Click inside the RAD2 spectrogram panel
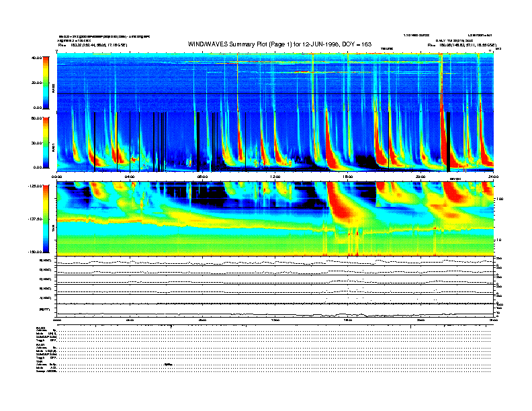The image size is (532, 411). pos(275,83)
